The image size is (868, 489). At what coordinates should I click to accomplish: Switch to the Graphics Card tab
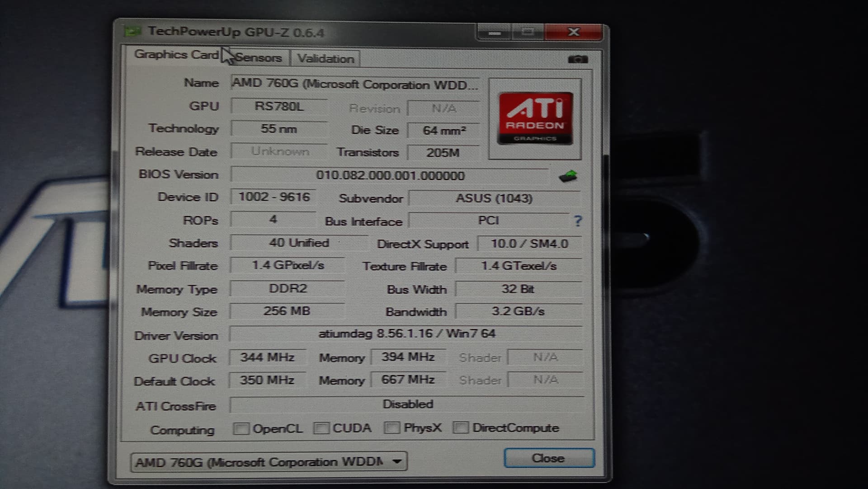[176, 55]
